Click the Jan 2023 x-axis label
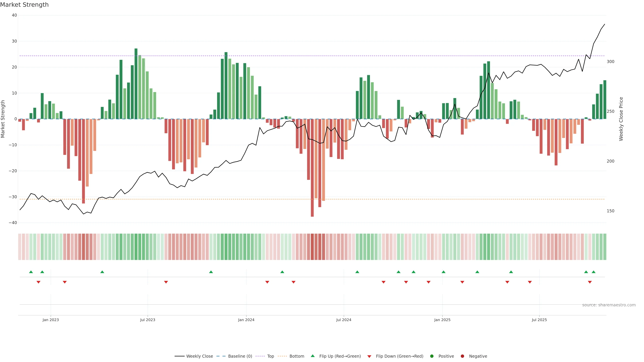The width and height of the screenshot is (644, 362). pos(50,320)
